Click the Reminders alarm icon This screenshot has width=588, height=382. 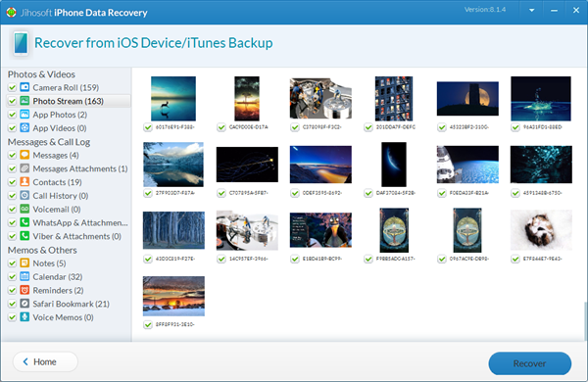click(24, 290)
